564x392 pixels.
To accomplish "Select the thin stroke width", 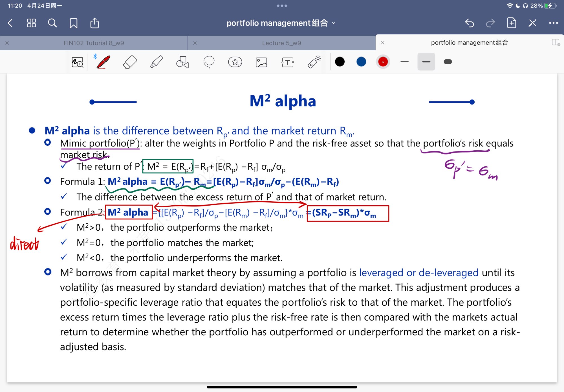I will point(404,62).
